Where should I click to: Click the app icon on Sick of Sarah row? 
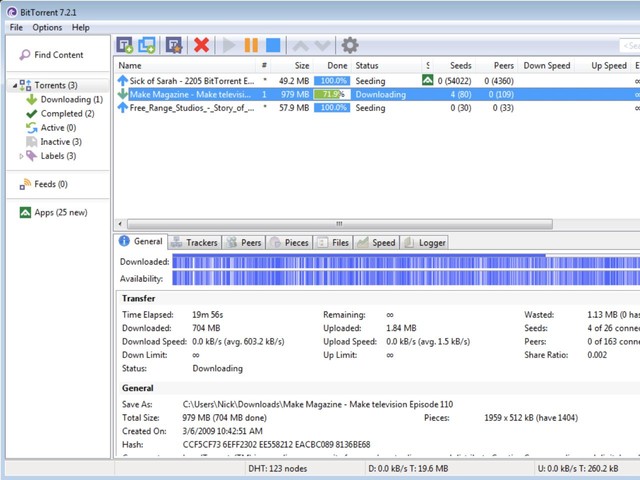[427, 80]
